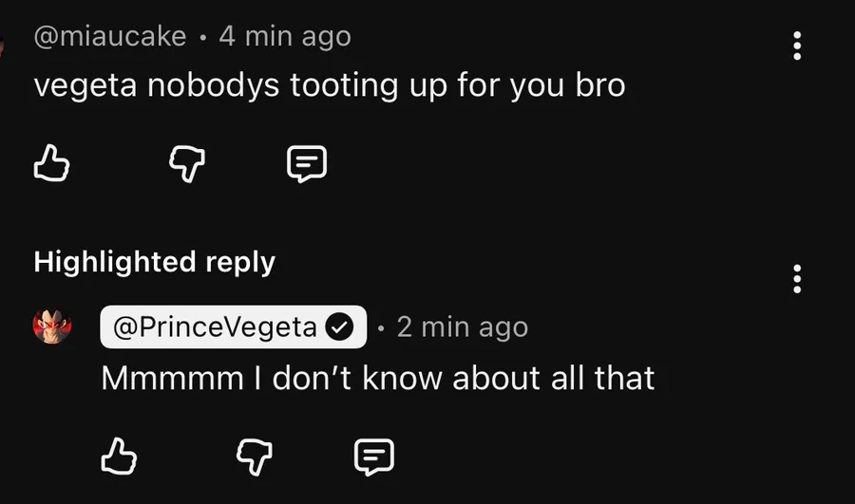Image resolution: width=855 pixels, height=504 pixels.
Task: Reply to the @miaucake comment
Action: [307, 165]
